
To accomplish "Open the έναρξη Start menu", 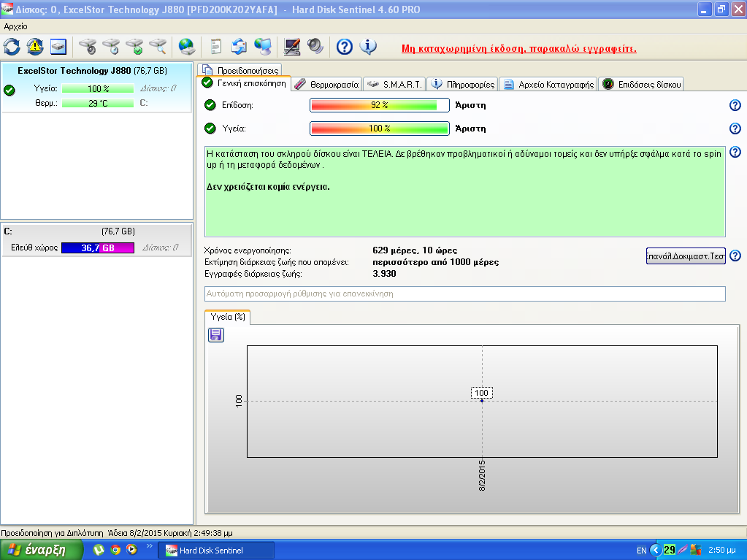I will pyautogui.click(x=42, y=550).
